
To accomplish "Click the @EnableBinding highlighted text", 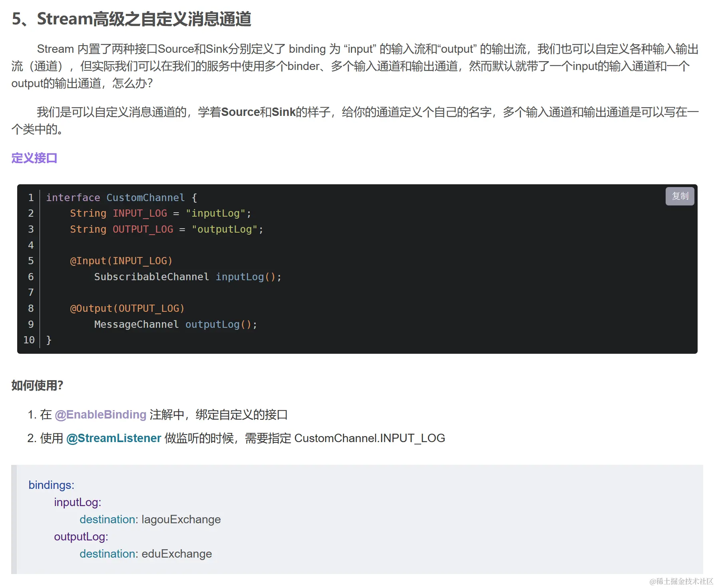I will [100, 415].
